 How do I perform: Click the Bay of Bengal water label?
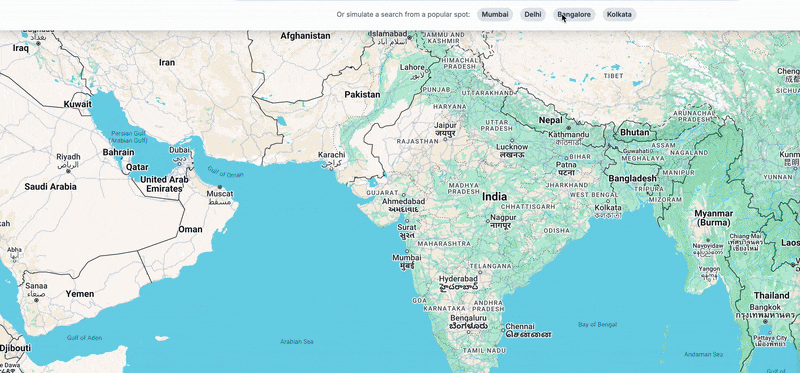[x=597, y=325]
